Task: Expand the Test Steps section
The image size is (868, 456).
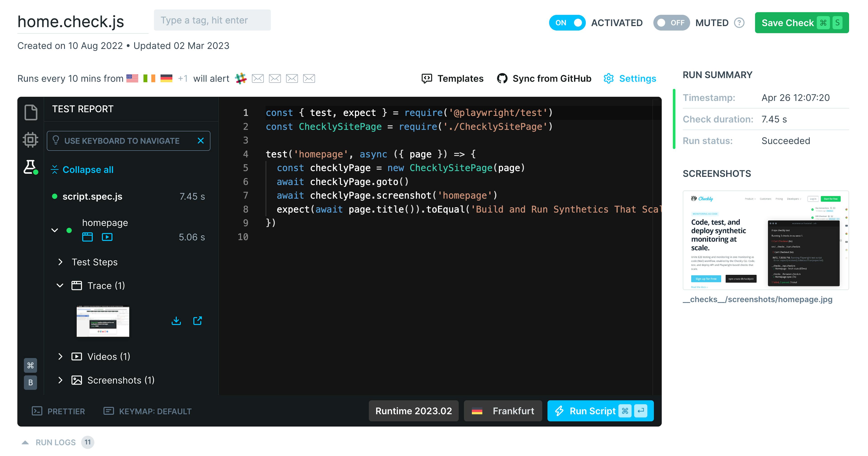Action: tap(60, 262)
